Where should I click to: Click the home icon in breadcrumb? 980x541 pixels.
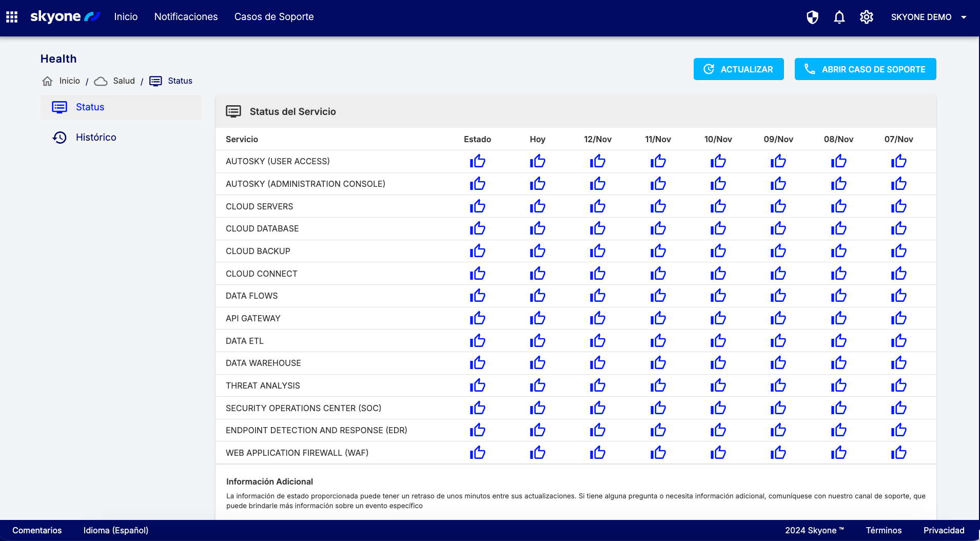47,81
